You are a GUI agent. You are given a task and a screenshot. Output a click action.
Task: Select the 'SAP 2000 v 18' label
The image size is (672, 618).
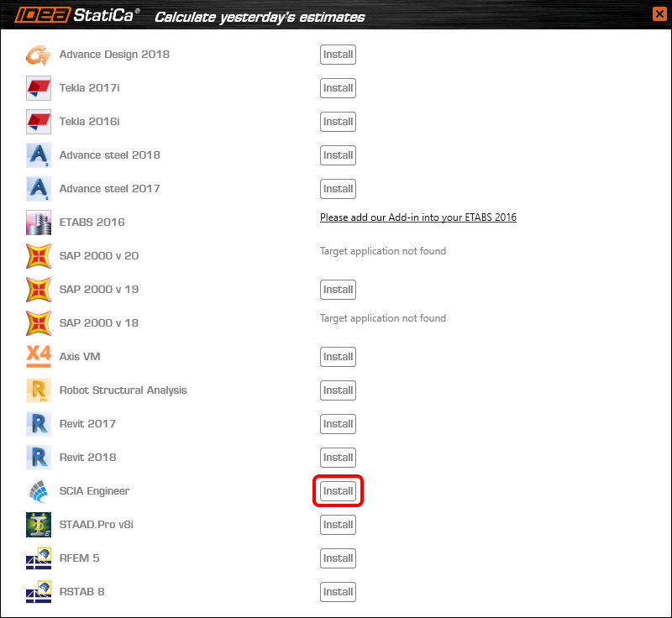tap(99, 323)
